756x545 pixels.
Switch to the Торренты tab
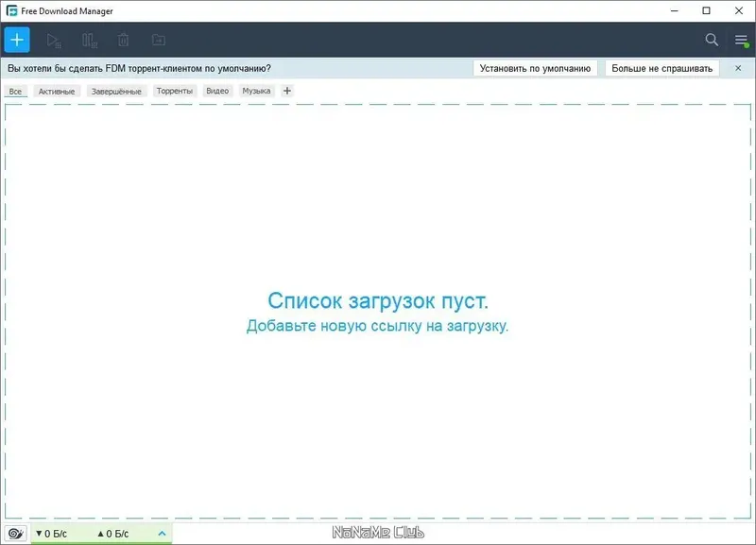point(173,91)
